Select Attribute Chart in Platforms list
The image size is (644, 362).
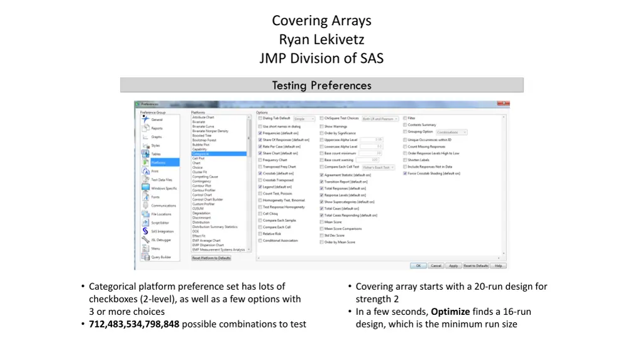203,118
